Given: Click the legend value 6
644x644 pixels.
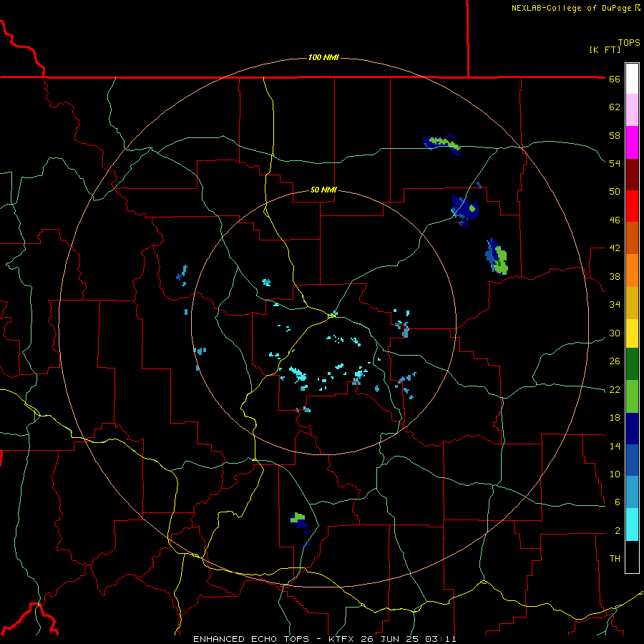Looking at the screenshot, I should 618,502.
